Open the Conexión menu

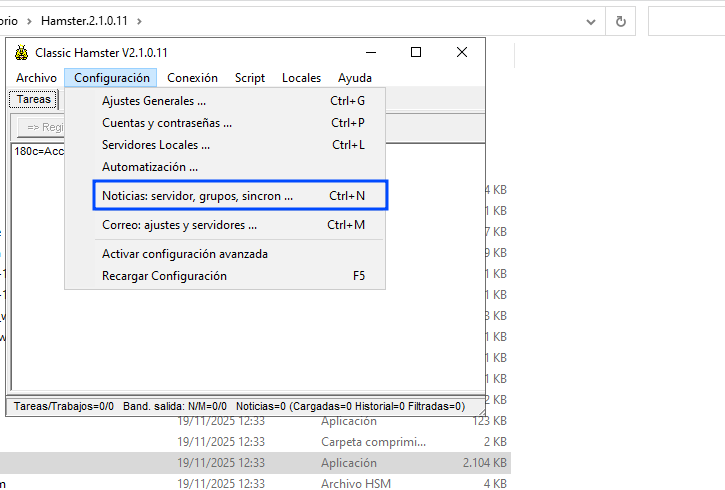pos(192,78)
